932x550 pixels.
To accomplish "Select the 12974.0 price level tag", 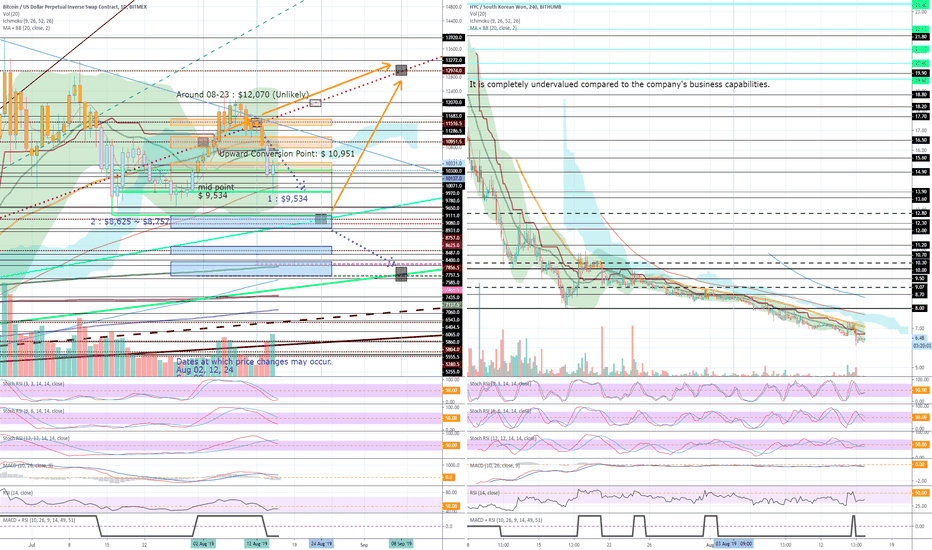I will click(x=453, y=71).
